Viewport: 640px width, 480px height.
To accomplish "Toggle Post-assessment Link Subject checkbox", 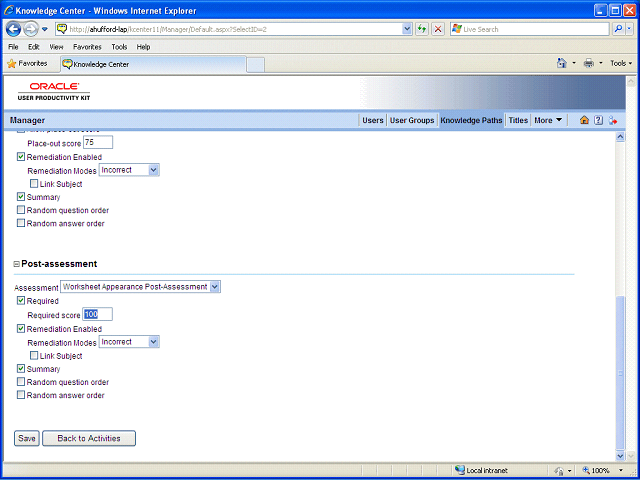I will pos(34,356).
